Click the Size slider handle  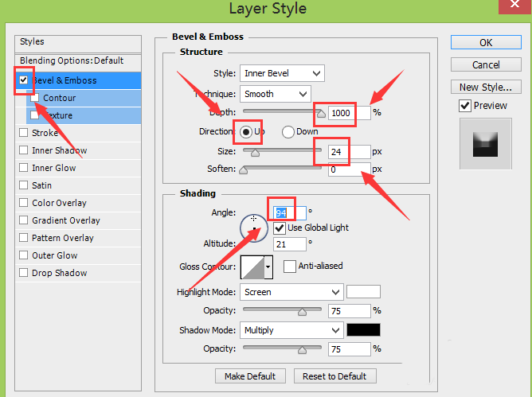point(255,153)
